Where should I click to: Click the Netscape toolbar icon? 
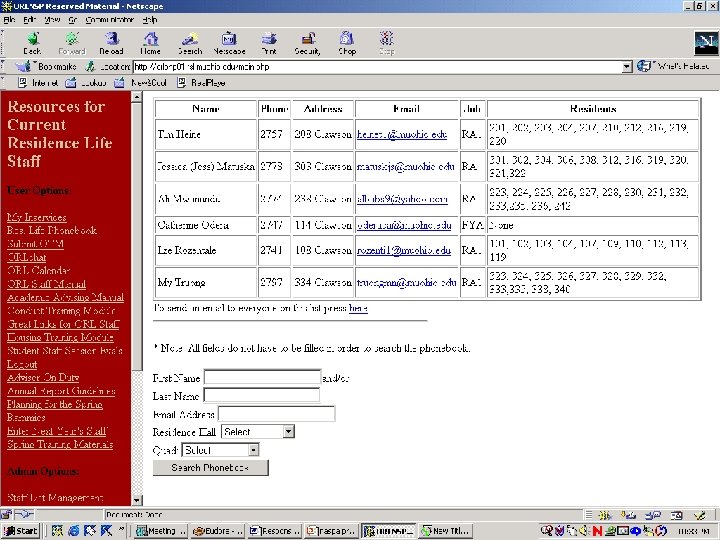point(229,41)
